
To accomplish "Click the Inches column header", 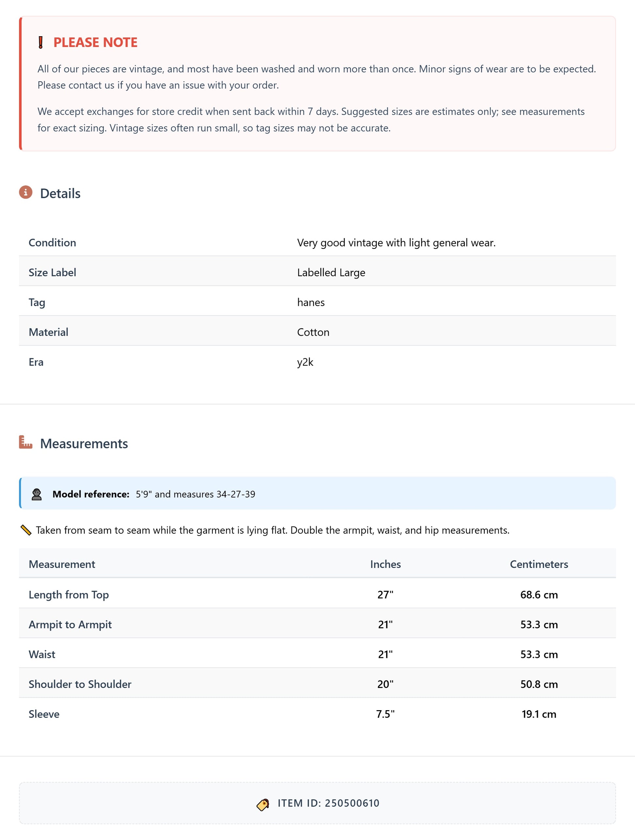I will click(385, 564).
